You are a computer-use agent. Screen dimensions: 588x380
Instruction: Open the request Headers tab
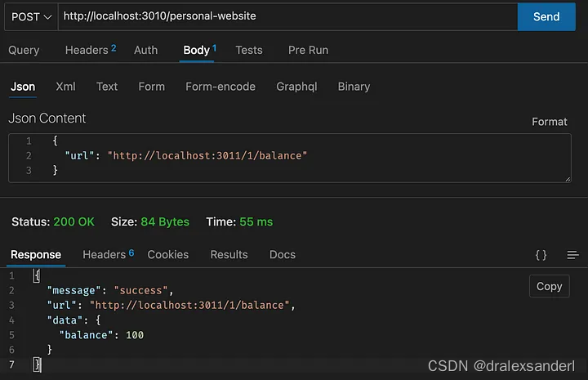pos(91,50)
